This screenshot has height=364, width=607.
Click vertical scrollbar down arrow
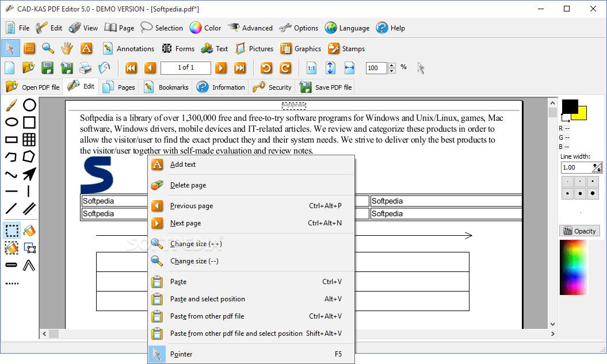(552, 324)
